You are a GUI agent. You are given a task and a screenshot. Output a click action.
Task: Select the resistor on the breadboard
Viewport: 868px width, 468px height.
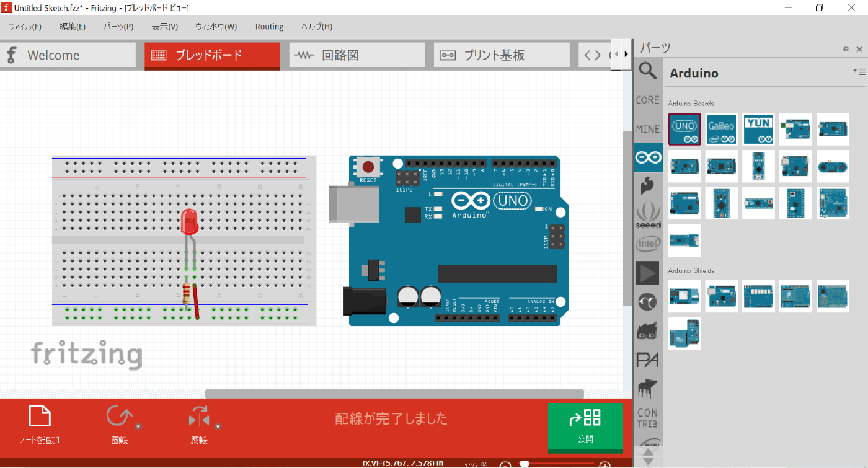tap(187, 293)
